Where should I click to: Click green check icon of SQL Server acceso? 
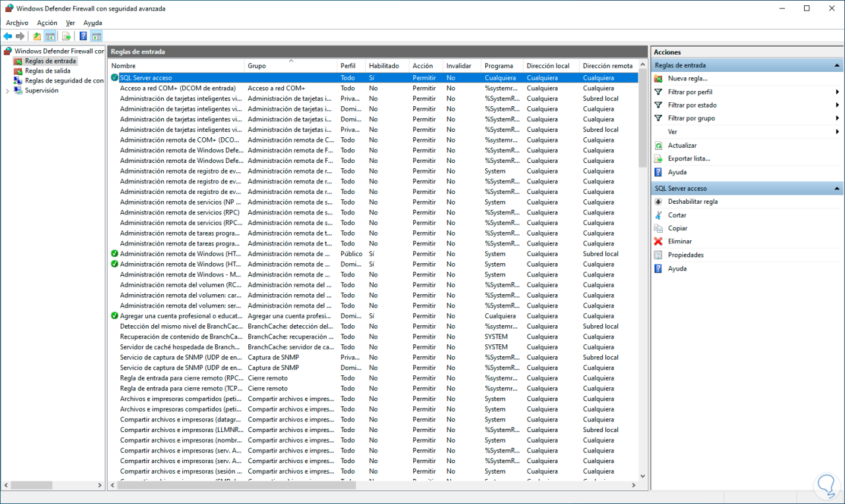click(x=115, y=77)
